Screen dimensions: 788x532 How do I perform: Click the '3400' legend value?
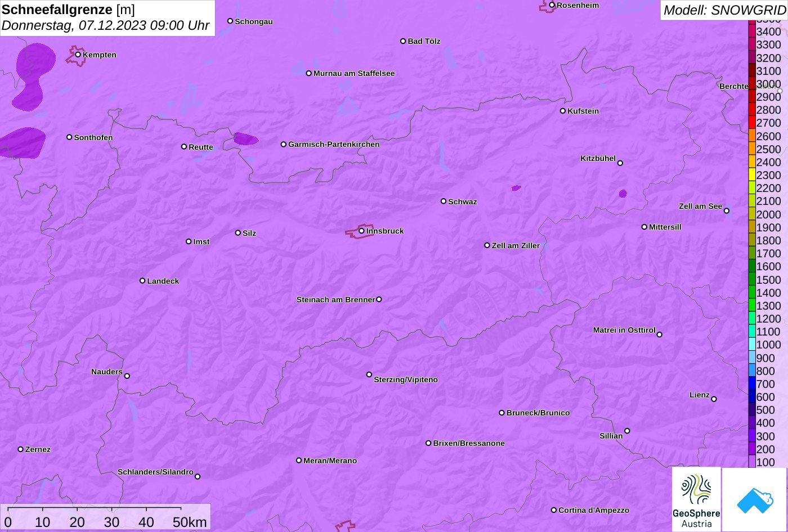tap(769, 32)
